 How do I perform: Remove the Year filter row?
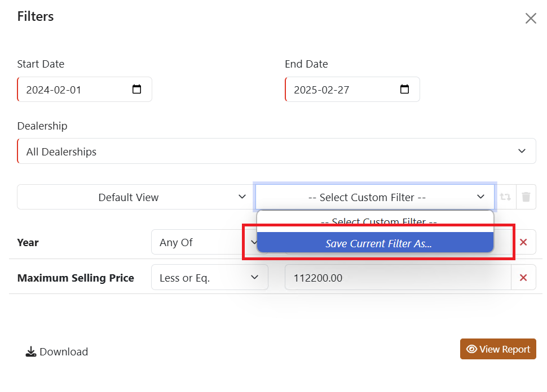(x=523, y=242)
